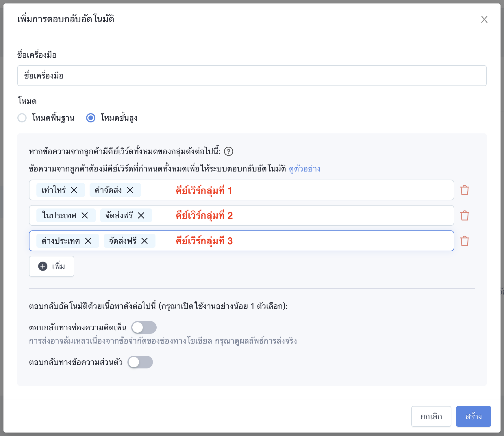Select the โหมดขั้นสูง radio button
504x436 pixels.
click(91, 118)
